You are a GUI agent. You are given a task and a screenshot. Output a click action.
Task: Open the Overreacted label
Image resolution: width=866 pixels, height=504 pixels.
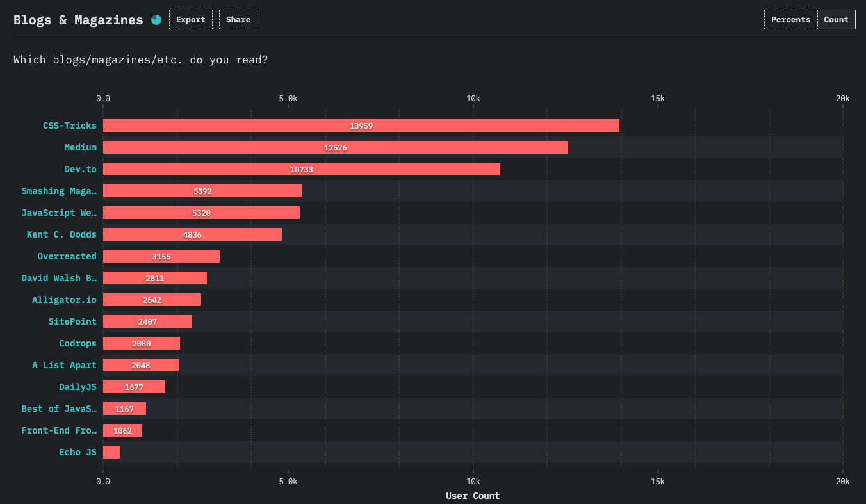67,256
